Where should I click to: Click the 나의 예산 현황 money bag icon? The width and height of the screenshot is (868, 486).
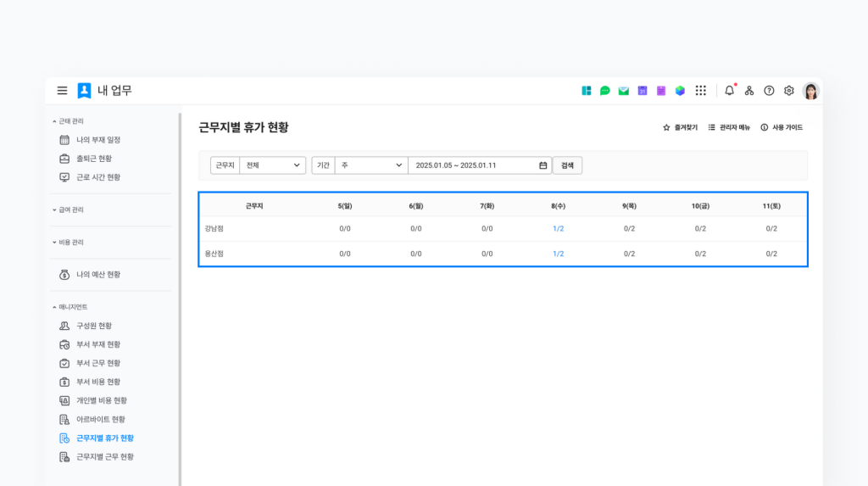[x=64, y=274]
